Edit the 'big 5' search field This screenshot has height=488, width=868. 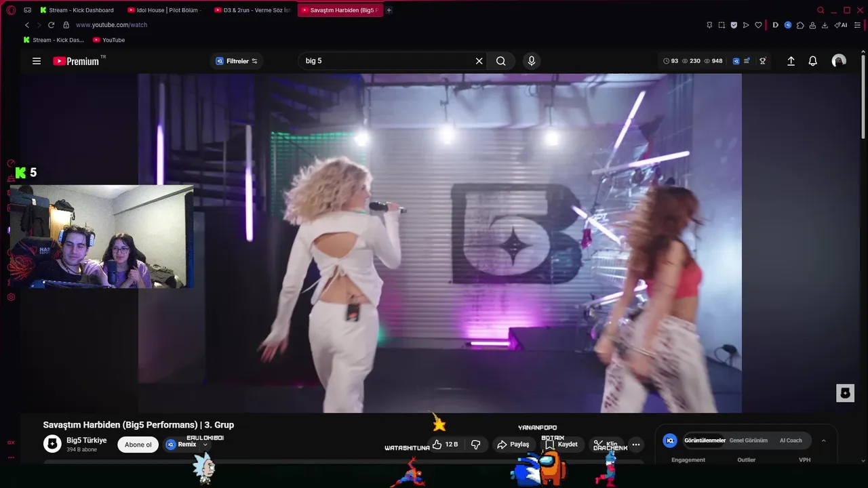point(387,61)
